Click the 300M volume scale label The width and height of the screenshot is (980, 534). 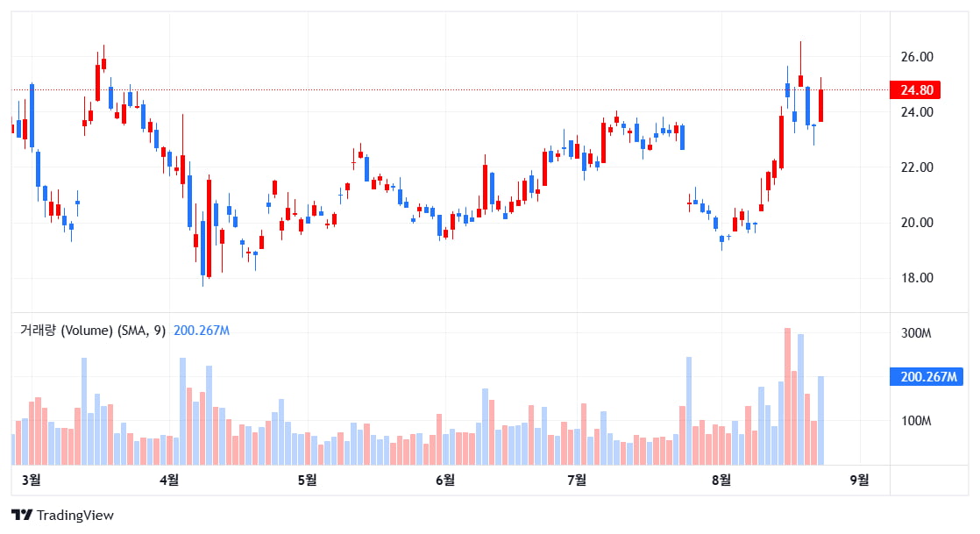917,333
